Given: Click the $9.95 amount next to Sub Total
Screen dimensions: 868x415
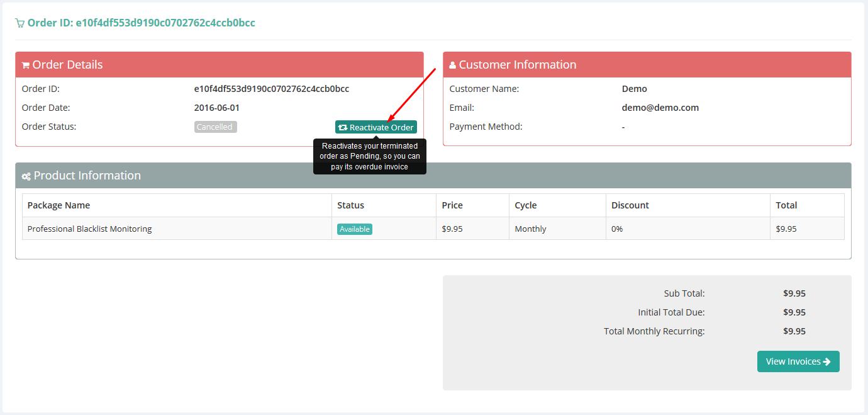Looking at the screenshot, I should 794,293.
